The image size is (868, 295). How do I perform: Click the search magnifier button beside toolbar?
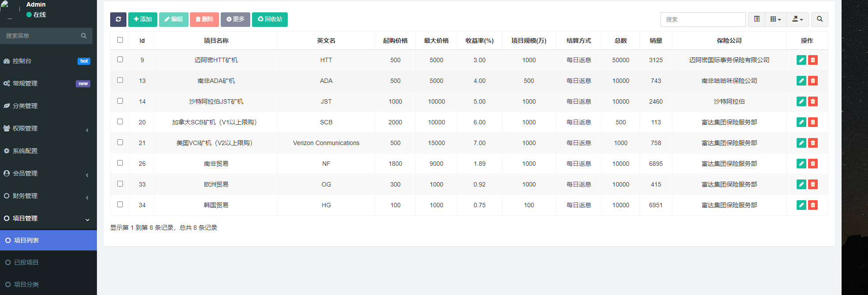click(x=820, y=19)
